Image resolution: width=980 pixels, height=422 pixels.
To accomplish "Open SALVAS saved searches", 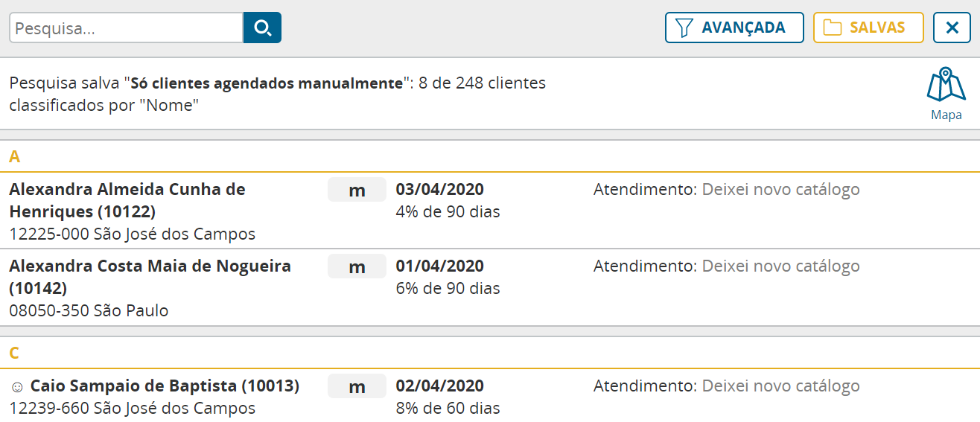I will point(868,28).
